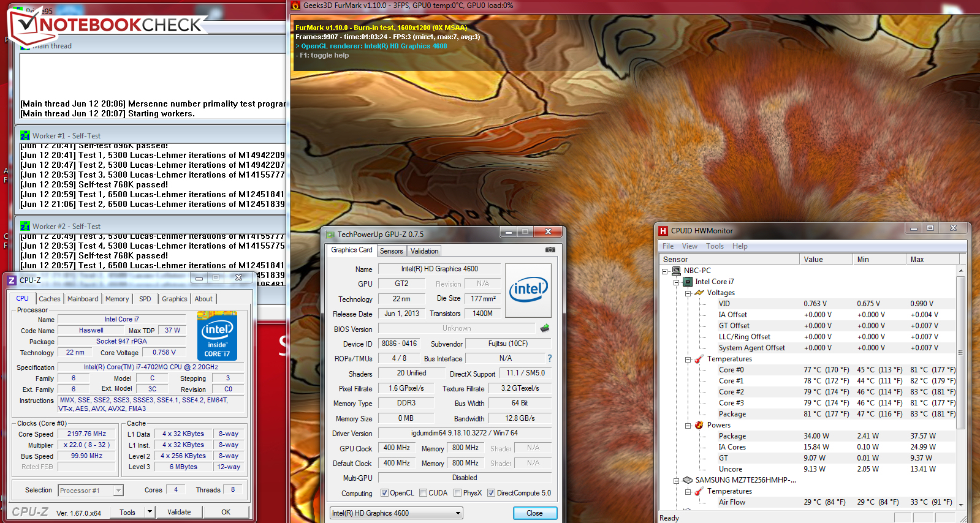Click the Intel logo in GPU-Z
This screenshot has width=980, height=523.
528,290
